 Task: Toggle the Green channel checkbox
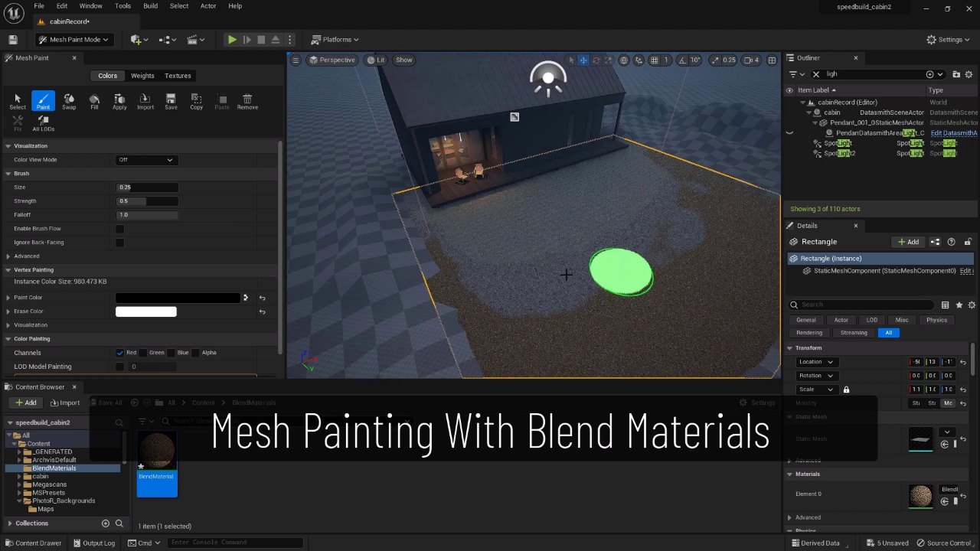tap(145, 353)
